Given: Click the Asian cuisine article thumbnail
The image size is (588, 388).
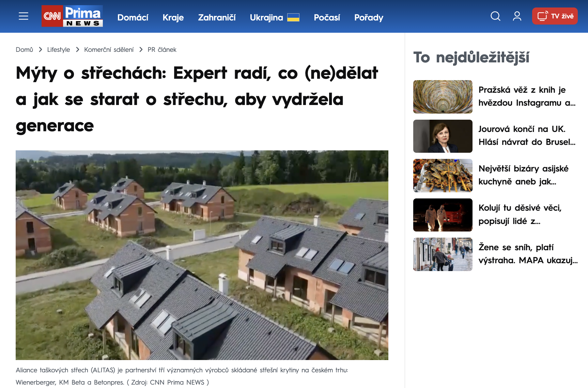Looking at the screenshot, I should tap(443, 176).
